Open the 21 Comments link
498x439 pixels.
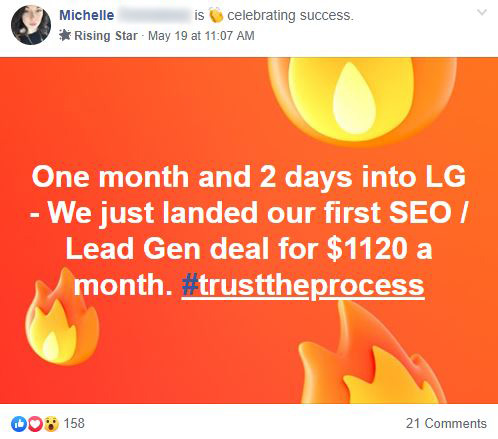[446, 423]
